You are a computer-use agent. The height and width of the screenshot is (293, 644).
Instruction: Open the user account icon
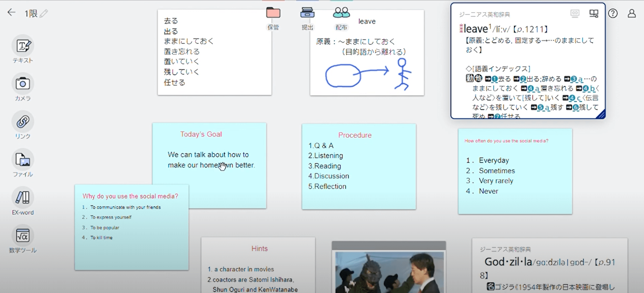tap(632, 14)
